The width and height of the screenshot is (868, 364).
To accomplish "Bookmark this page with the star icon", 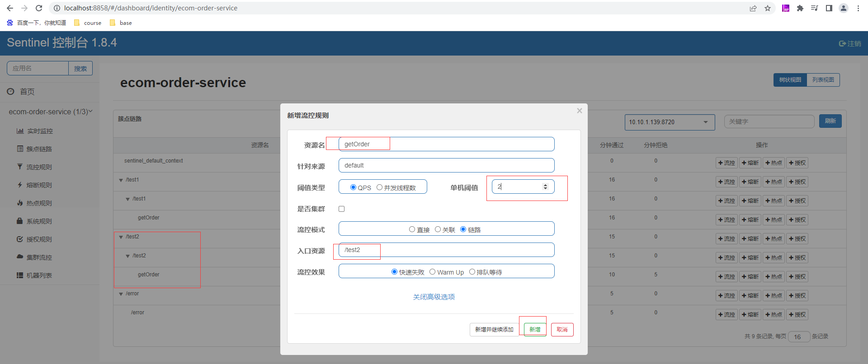I will point(768,8).
